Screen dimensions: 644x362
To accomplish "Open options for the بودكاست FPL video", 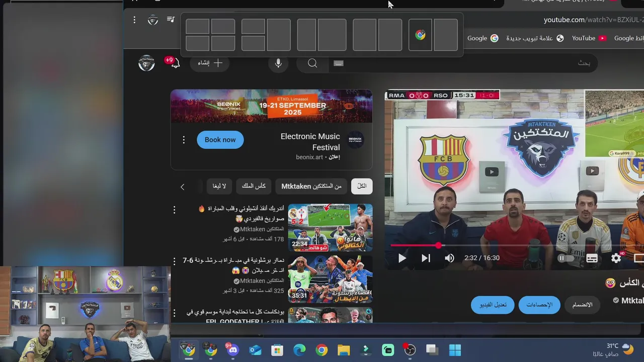I will (x=175, y=313).
